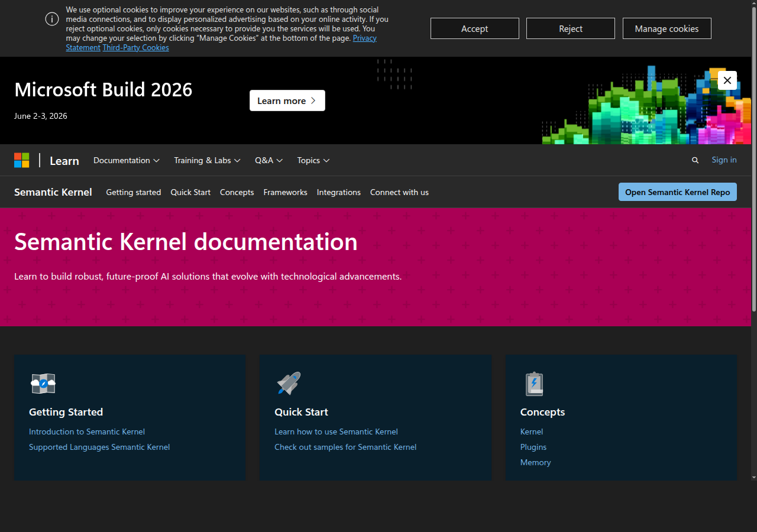Click the cookie notice info icon
Image resolution: width=757 pixels, height=532 pixels.
click(x=52, y=19)
